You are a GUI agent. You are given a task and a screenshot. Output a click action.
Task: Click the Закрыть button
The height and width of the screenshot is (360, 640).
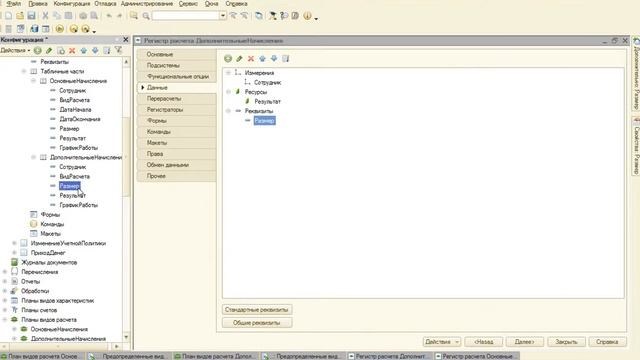click(x=566, y=342)
